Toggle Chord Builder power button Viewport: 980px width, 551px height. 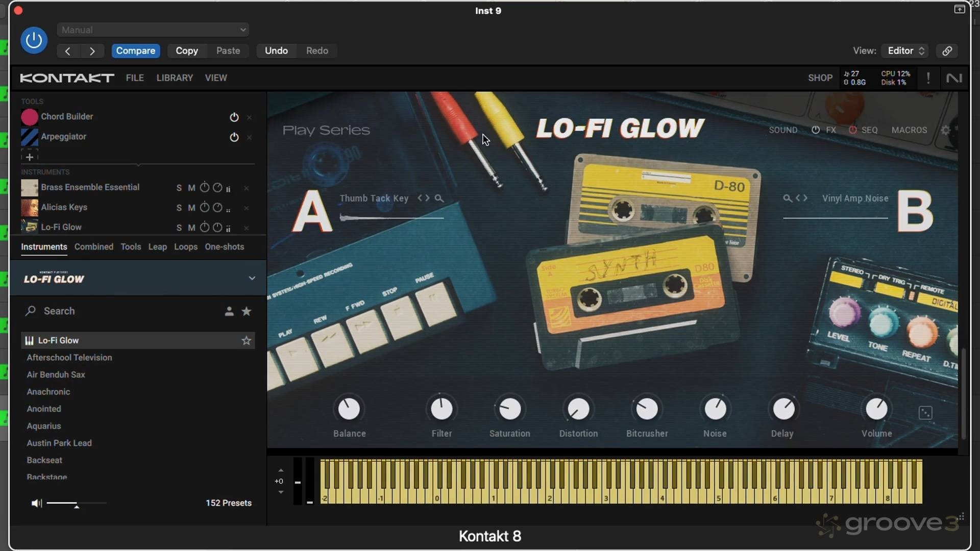(x=234, y=117)
